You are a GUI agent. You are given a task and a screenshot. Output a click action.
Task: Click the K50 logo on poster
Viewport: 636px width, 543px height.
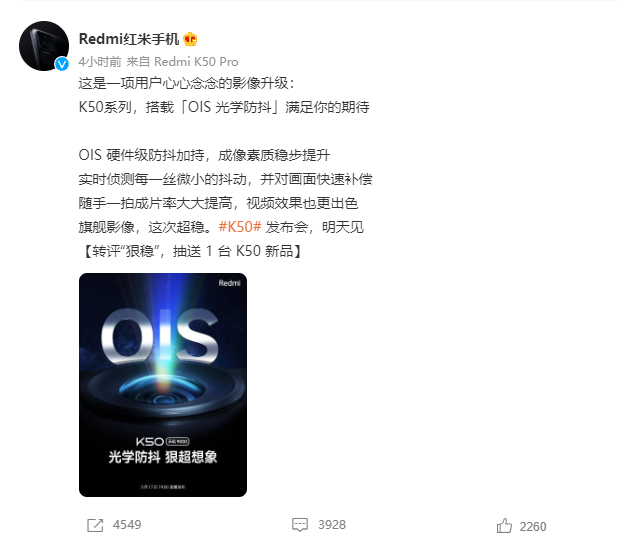(x=150, y=442)
